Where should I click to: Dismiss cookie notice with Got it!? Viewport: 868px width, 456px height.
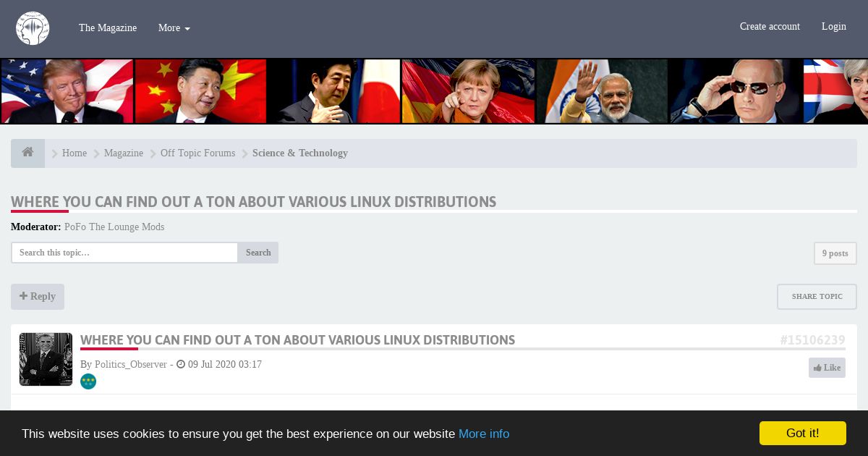point(803,433)
